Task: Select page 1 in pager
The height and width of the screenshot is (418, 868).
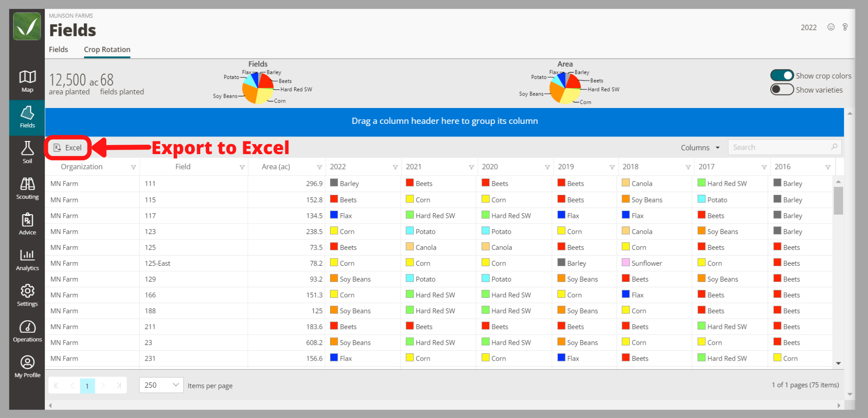Action: 87,386
